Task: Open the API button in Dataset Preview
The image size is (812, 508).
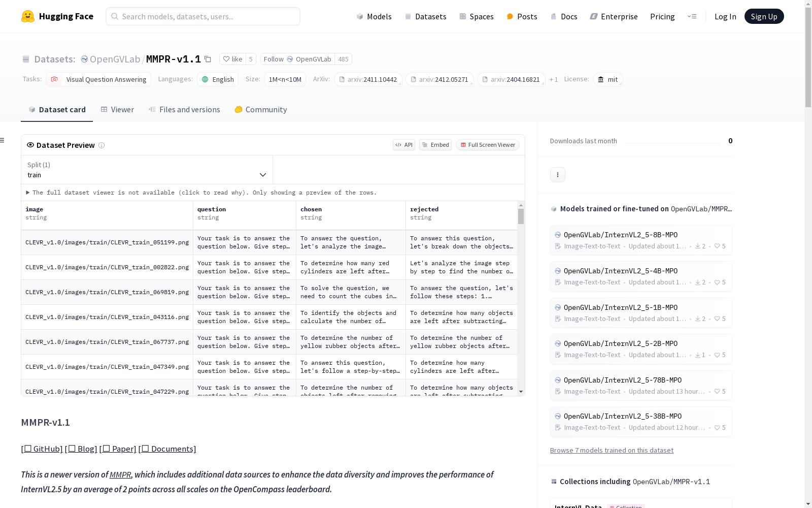Action: point(404,145)
